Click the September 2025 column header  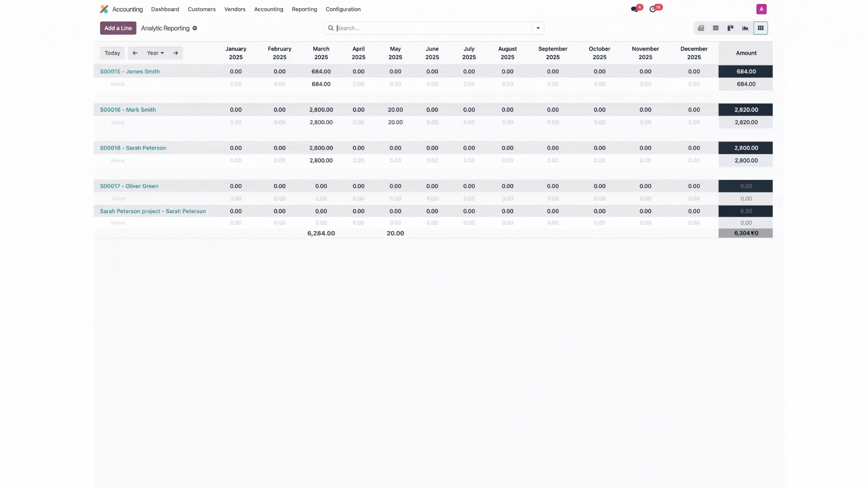coord(552,53)
